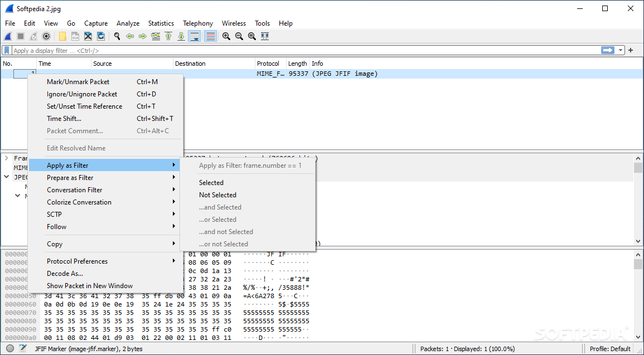
Task: Click the Profile: Default status text
Action: pos(610,349)
